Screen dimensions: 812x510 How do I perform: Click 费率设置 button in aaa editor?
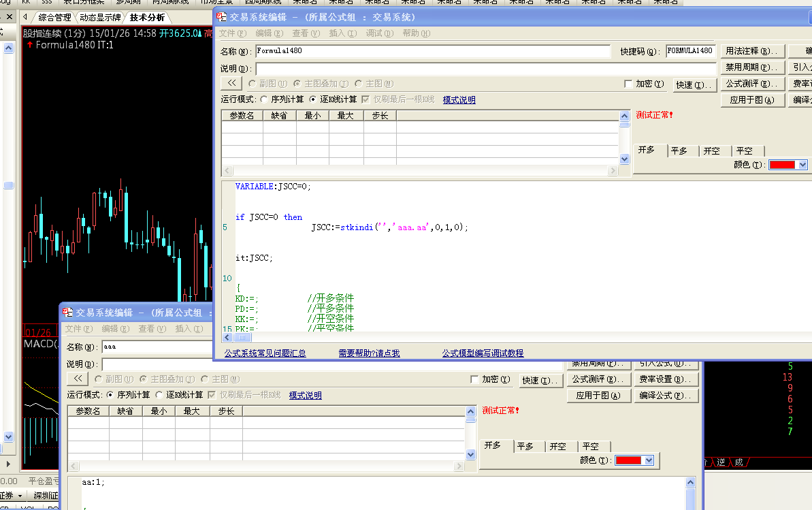click(x=666, y=379)
